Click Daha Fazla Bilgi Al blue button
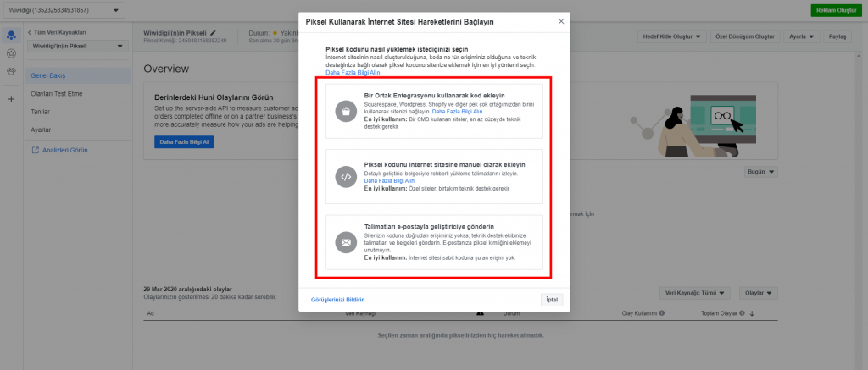 (x=184, y=142)
